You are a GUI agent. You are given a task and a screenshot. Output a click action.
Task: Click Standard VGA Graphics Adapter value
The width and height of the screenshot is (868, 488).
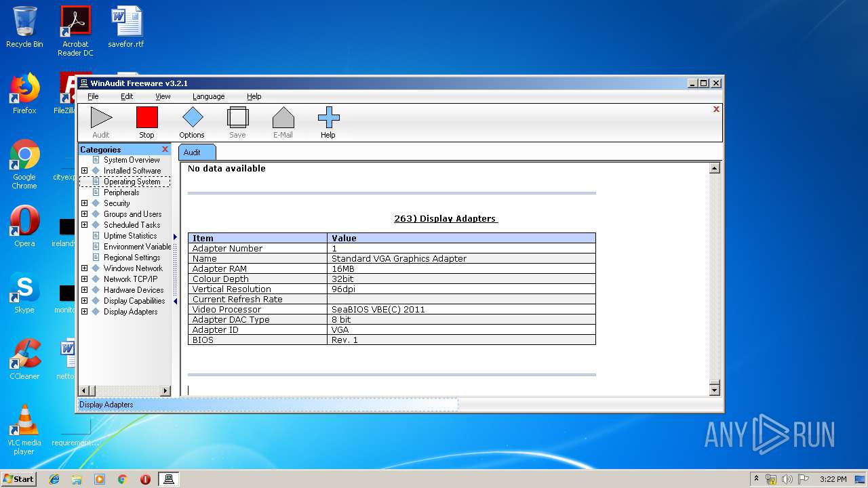coord(399,258)
